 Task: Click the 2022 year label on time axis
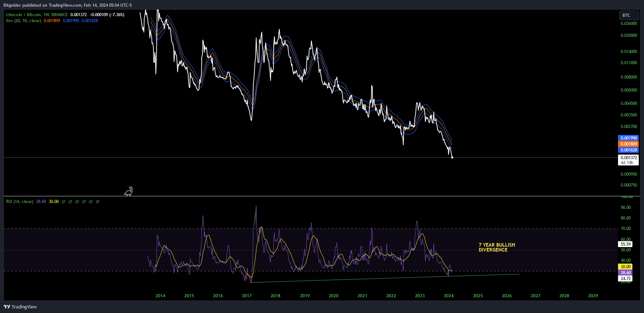click(x=391, y=296)
